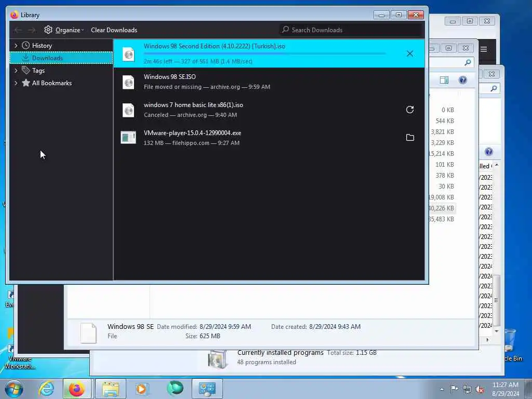532x399 pixels.
Task: Show hidden system tray icons
Action: pyautogui.click(x=442, y=390)
